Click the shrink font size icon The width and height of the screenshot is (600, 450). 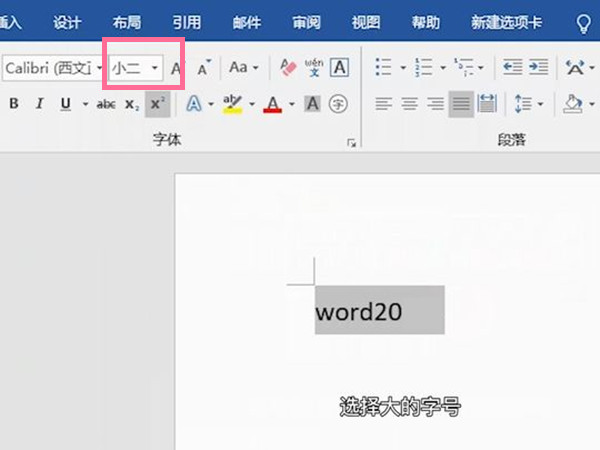(204, 68)
